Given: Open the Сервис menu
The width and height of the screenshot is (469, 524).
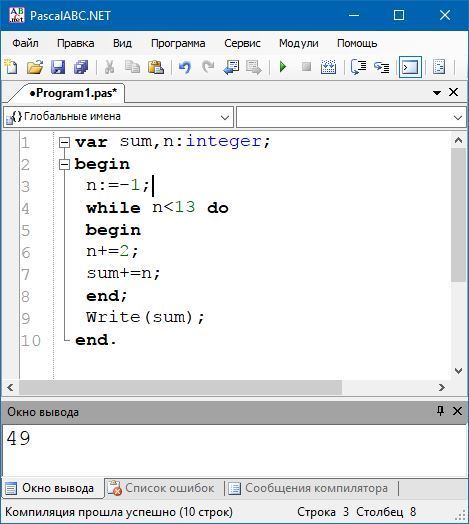Looking at the screenshot, I should click(242, 43).
